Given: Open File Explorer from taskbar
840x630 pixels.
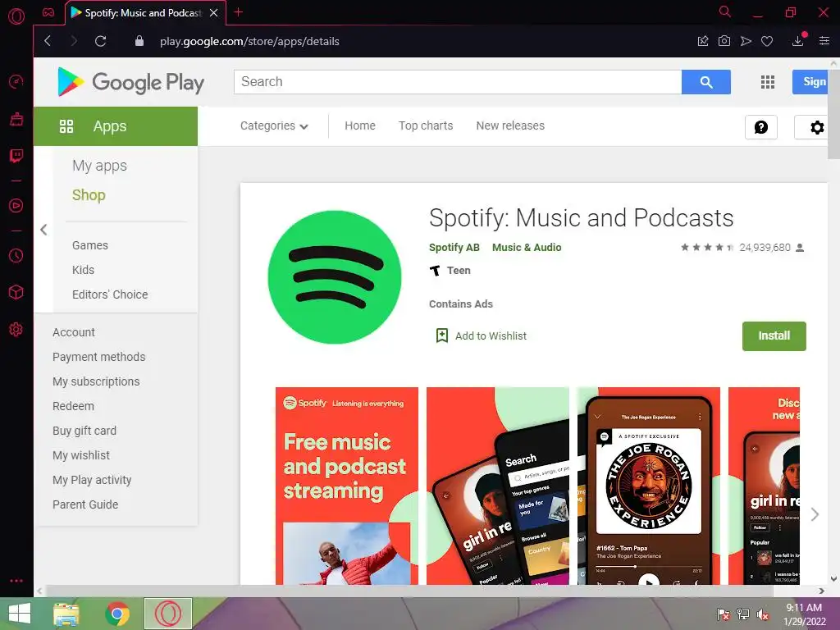Looking at the screenshot, I should pos(66,614).
